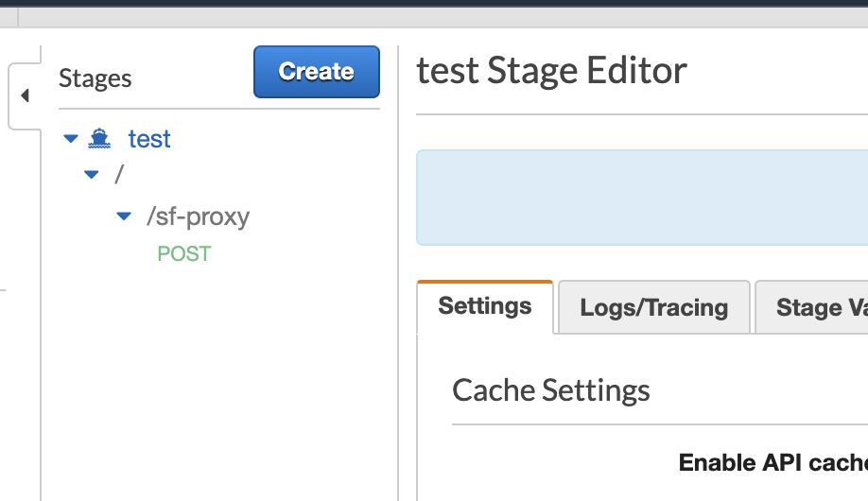Open the Logs/Tracing tab
Viewport: 868px width, 501px height.
(x=653, y=307)
